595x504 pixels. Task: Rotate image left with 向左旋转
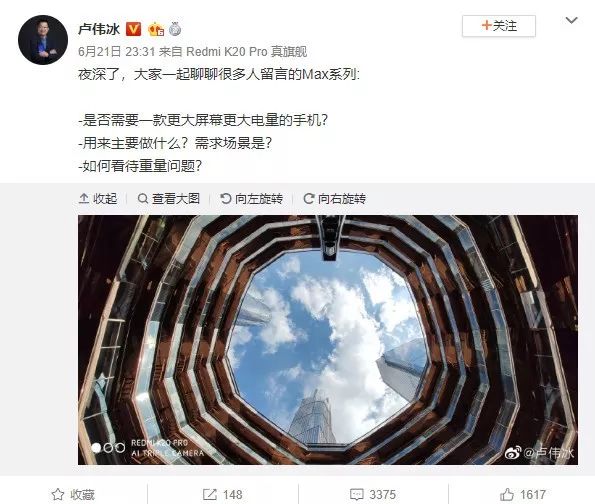pyautogui.click(x=252, y=198)
